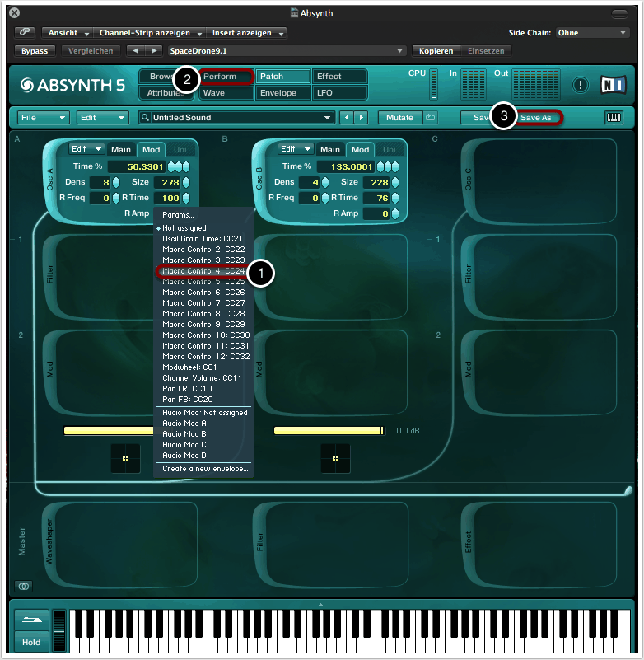Go to previous preset in the plugin header

click(135, 50)
